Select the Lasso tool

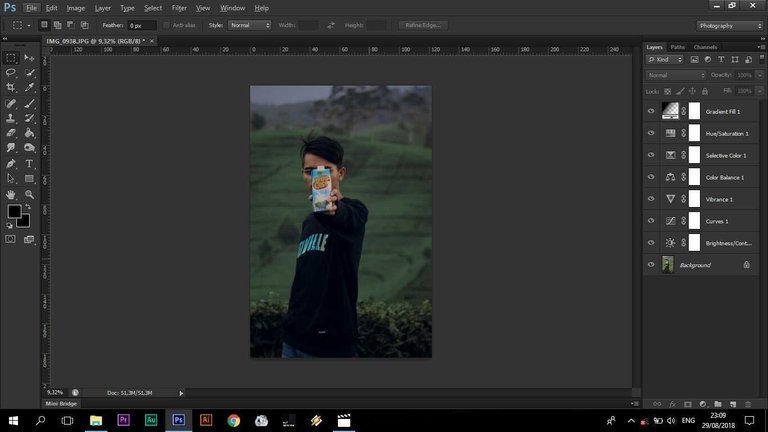point(10,72)
